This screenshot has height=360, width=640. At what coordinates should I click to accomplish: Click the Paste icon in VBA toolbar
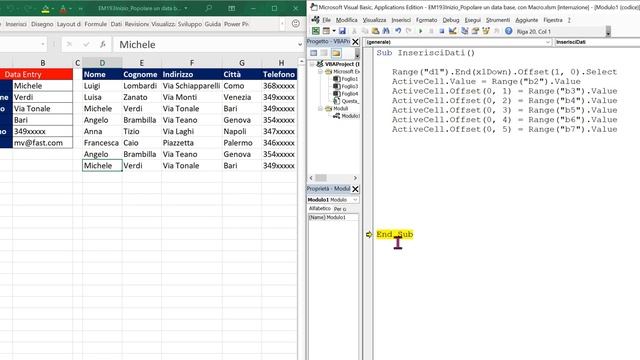click(376, 31)
